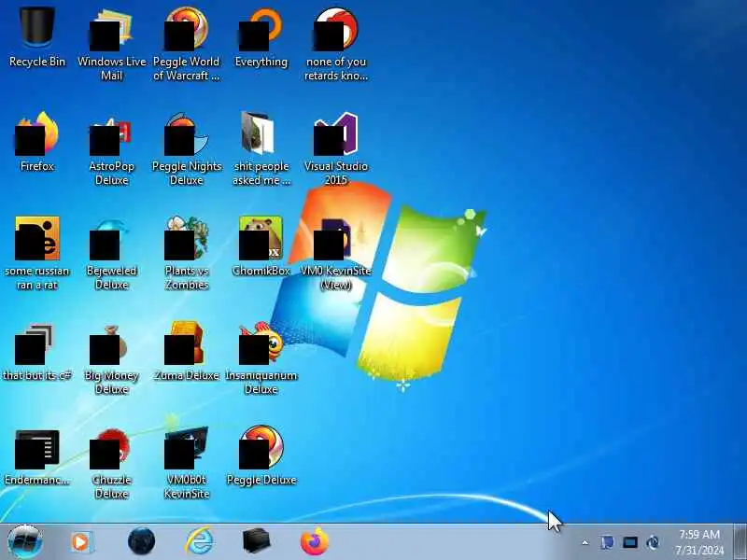Open the dark globe taskbar app
This screenshot has width=747, height=560.
[142, 541]
